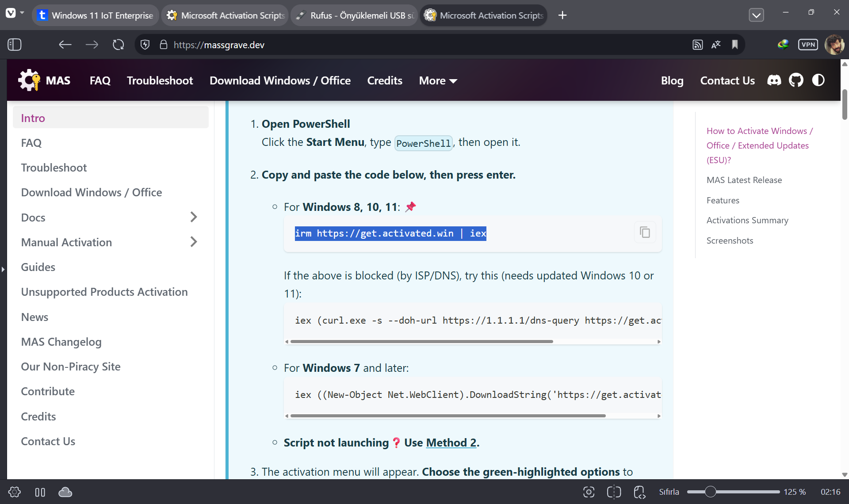Open browser settings gear in status bar

click(x=15, y=492)
